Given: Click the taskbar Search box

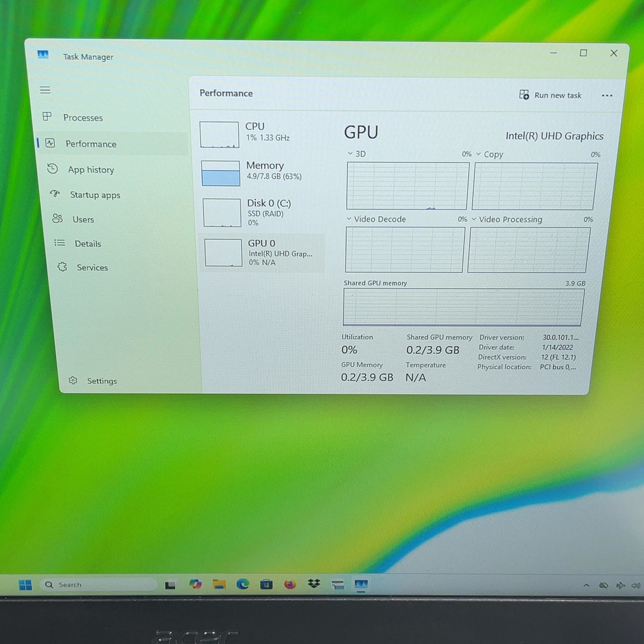Looking at the screenshot, I should [99, 584].
